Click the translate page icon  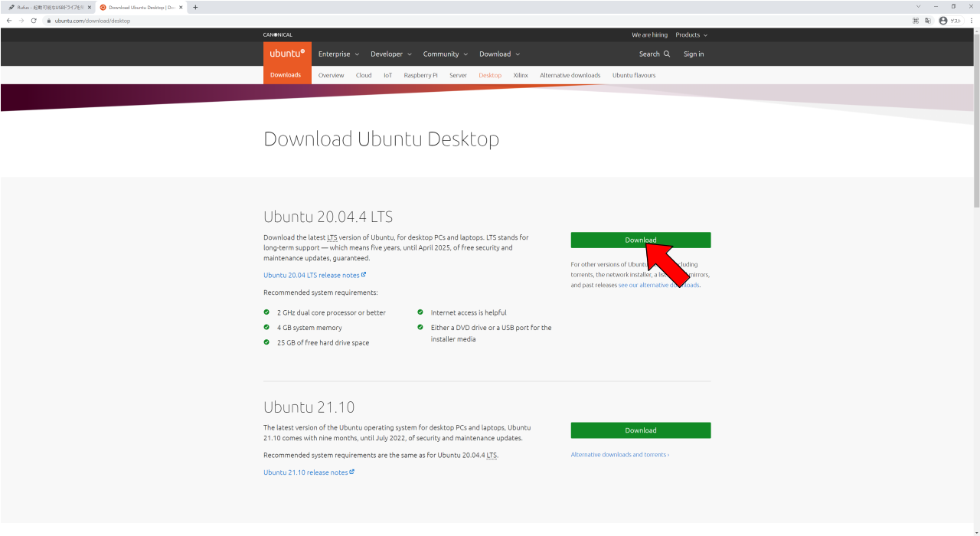928,21
